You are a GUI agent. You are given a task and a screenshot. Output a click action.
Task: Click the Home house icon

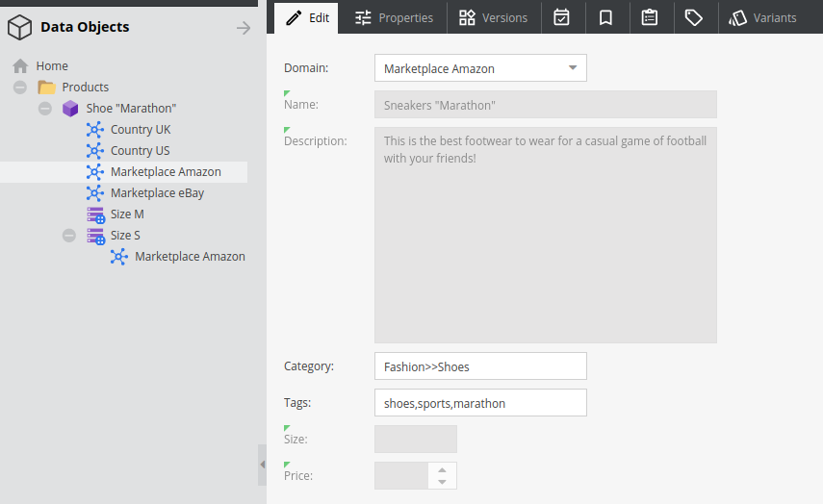tap(20, 66)
